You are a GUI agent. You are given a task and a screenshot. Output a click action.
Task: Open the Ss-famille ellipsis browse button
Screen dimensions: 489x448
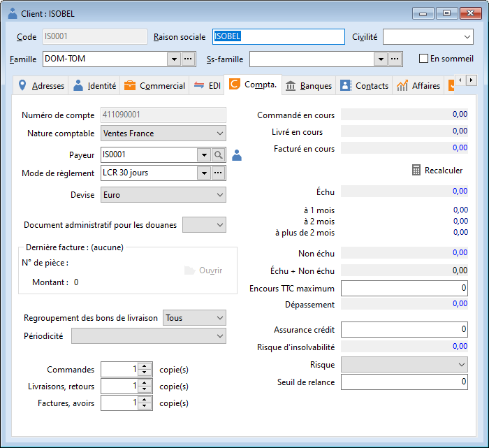pyautogui.click(x=395, y=59)
